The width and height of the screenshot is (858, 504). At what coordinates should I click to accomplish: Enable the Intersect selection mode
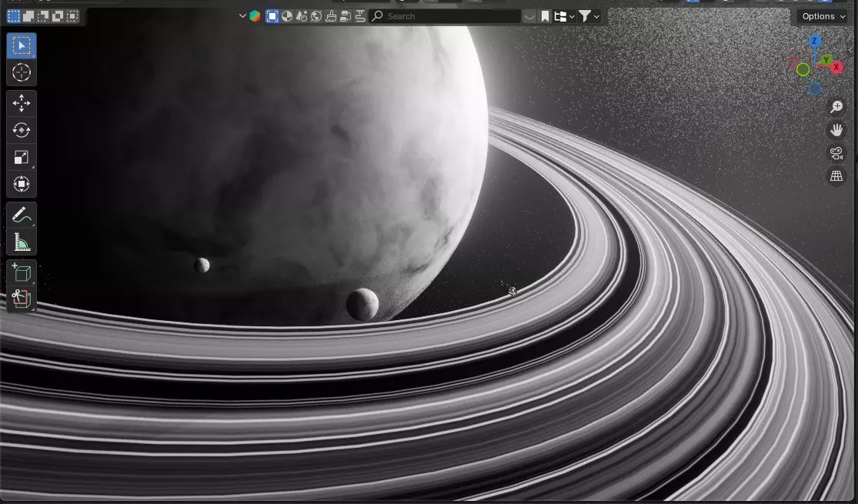72,16
